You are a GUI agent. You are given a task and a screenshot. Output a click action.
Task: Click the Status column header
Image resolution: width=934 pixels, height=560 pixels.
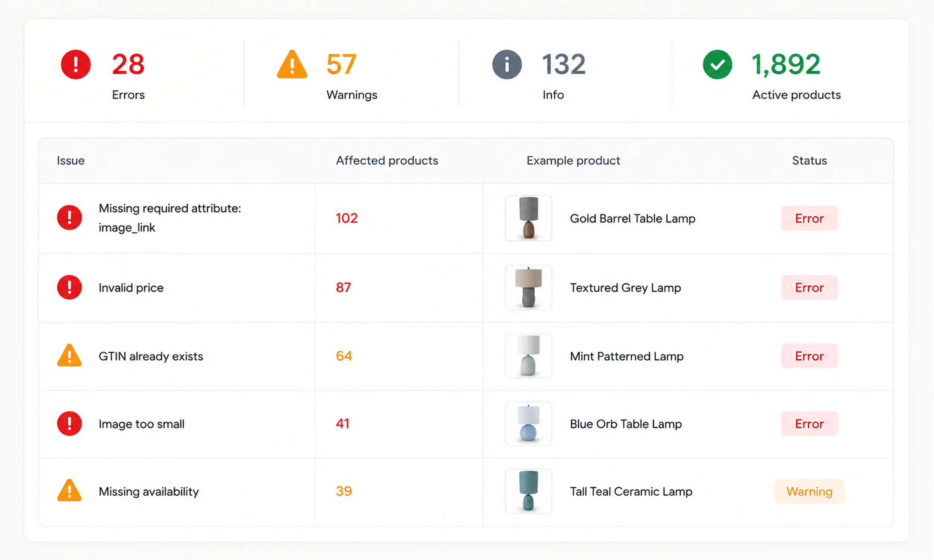[810, 161]
